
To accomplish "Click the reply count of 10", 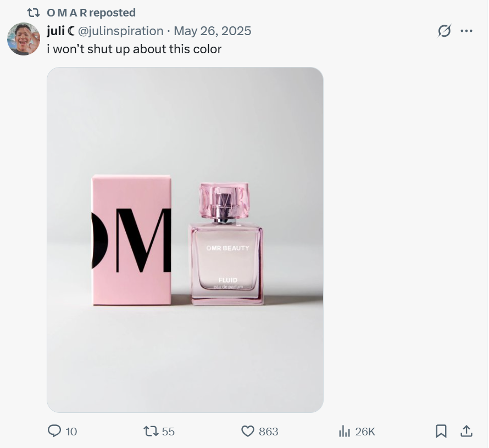I will [x=71, y=432].
